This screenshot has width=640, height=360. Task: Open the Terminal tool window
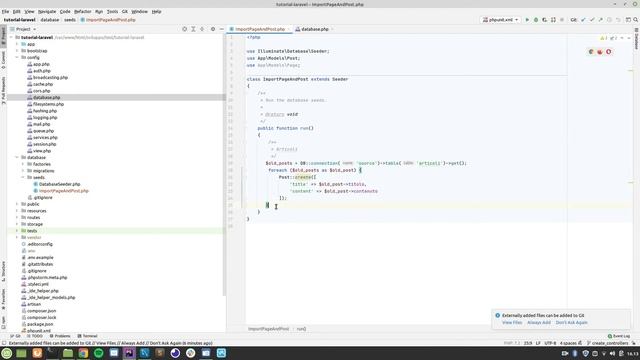pyautogui.click(x=87, y=336)
